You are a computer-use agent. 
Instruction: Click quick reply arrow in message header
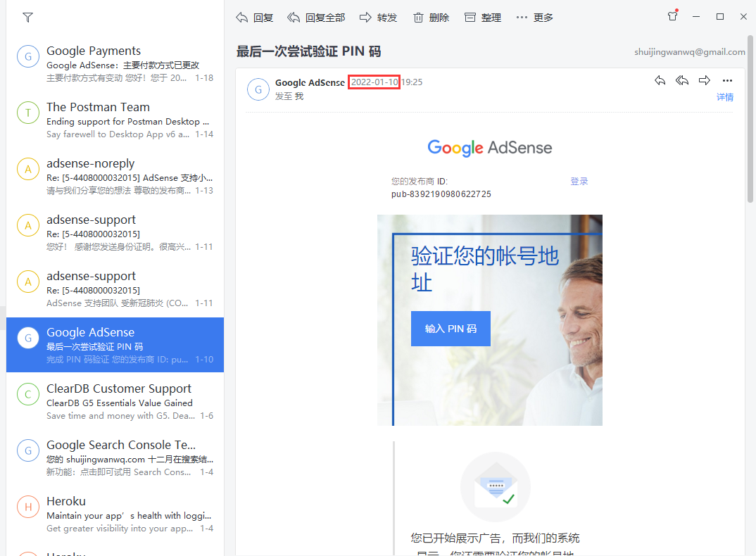660,81
